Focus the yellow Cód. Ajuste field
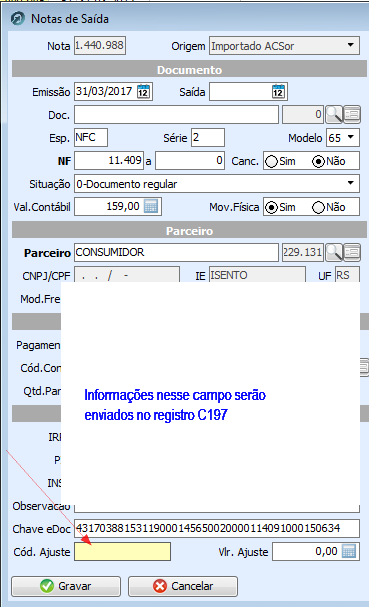 tap(122, 551)
